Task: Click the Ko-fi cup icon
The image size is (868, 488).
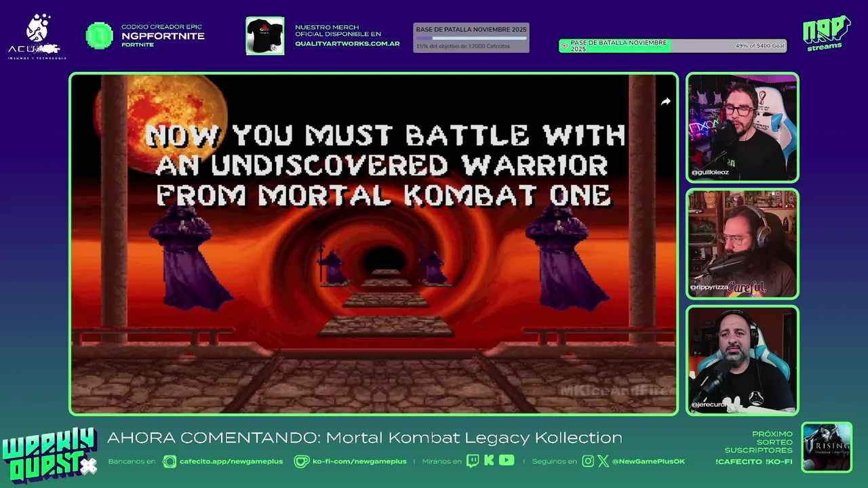Action: pos(301,462)
